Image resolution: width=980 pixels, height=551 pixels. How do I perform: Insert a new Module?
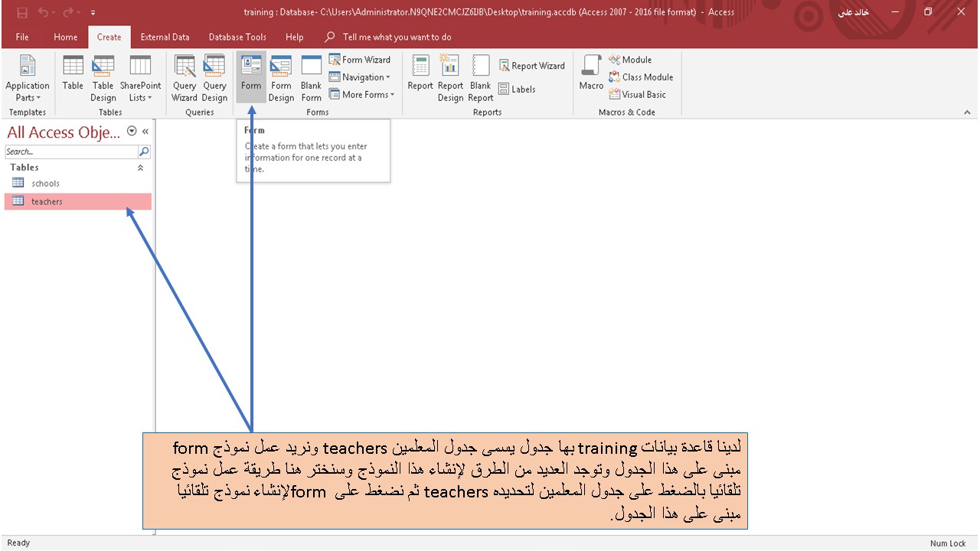(630, 60)
